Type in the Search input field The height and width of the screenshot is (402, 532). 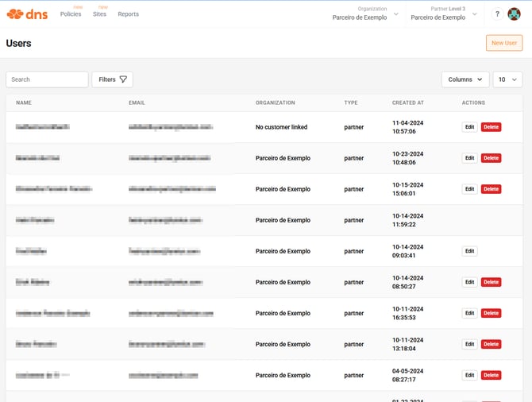(47, 79)
